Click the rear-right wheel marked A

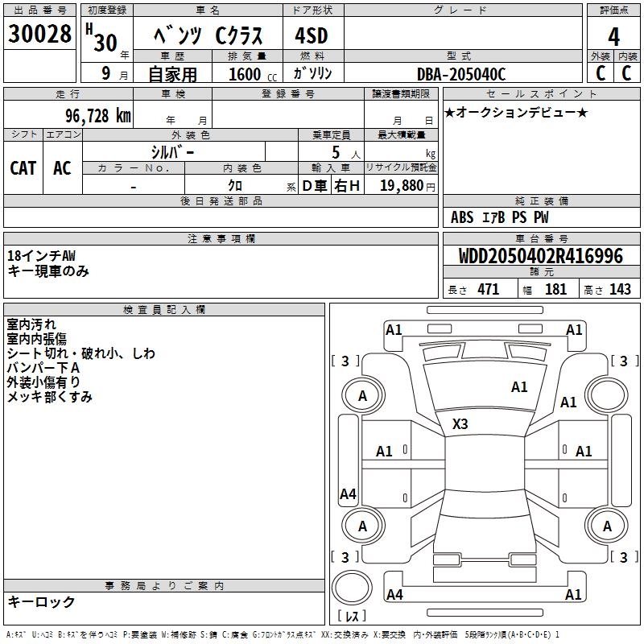click(x=607, y=526)
